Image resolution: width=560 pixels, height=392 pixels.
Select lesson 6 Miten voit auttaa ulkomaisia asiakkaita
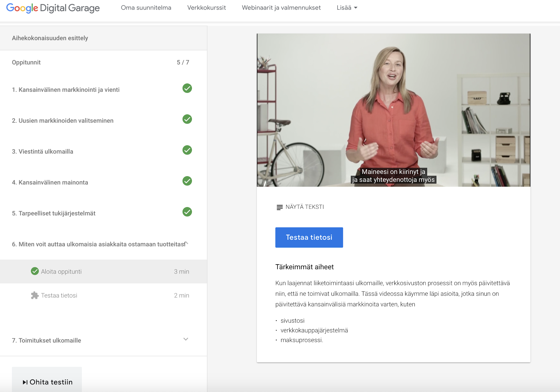(x=103, y=244)
